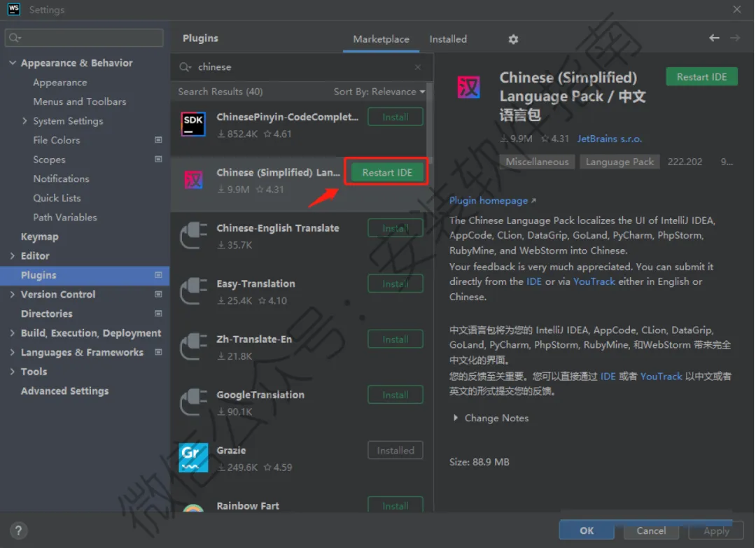Install the ChinesePinyin-CodeCompletion plugin
The image size is (756, 548).
pos(395,117)
